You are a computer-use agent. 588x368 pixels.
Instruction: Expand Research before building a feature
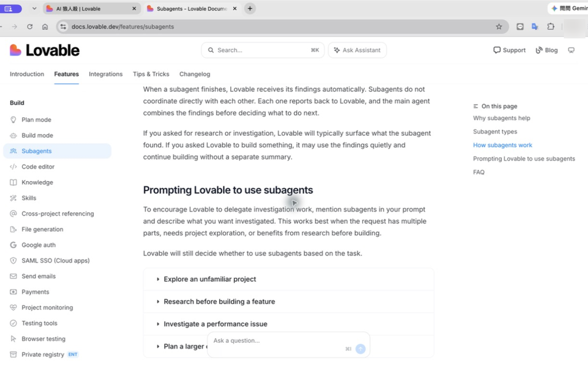pyautogui.click(x=288, y=301)
